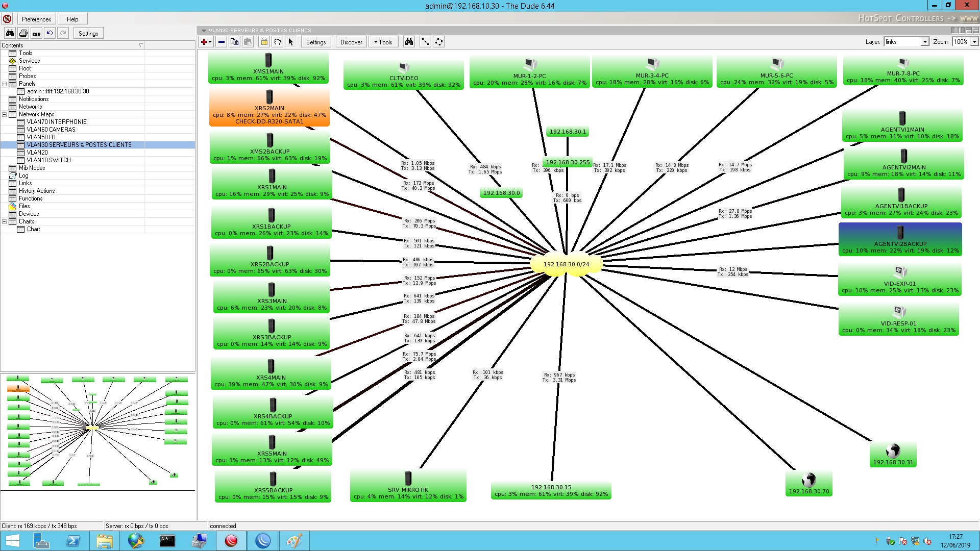
Task: Open the map toolbar Settings button
Action: (316, 42)
